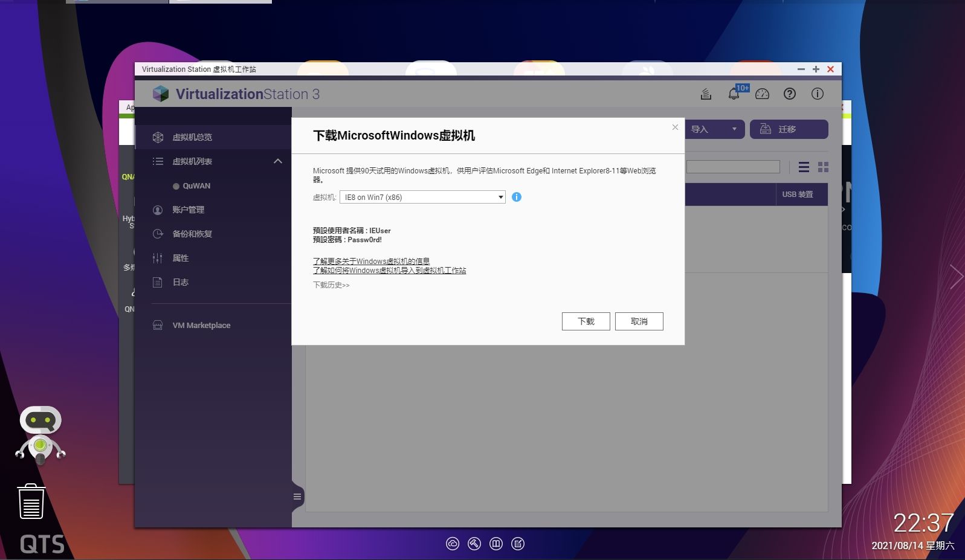Screen dimensions: 965x560
Task: Open notifications bell with 10+ badge
Action: [x=734, y=94]
